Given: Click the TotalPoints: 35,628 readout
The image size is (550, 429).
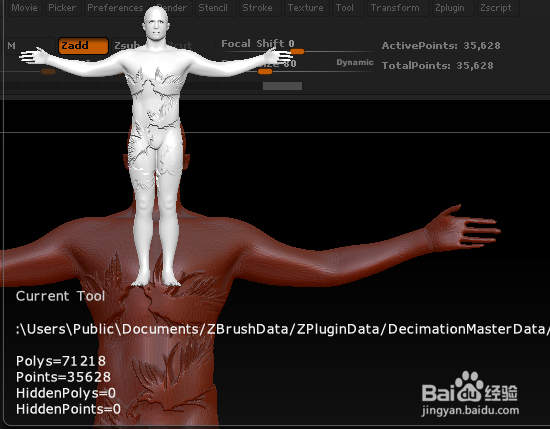Looking at the screenshot, I should [x=437, y=66].
